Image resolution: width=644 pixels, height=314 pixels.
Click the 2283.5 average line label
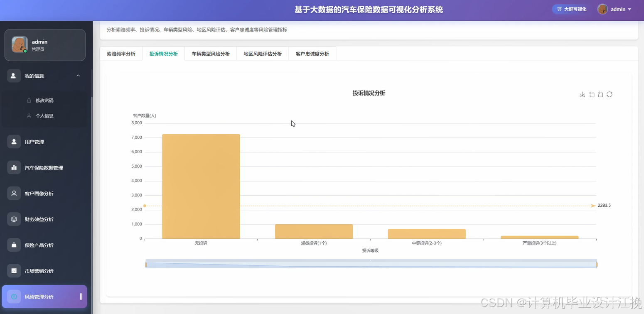pyautogui.click(x=604, y=206)
